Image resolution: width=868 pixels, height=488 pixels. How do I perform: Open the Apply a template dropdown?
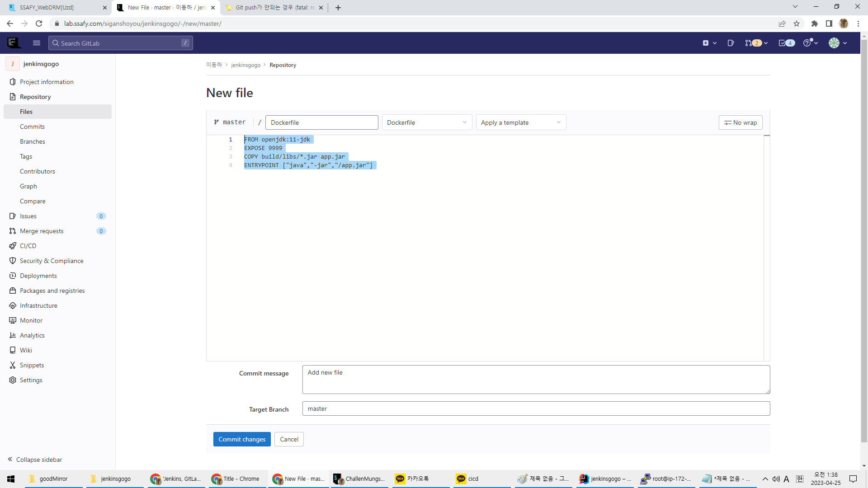coord(521,122)
